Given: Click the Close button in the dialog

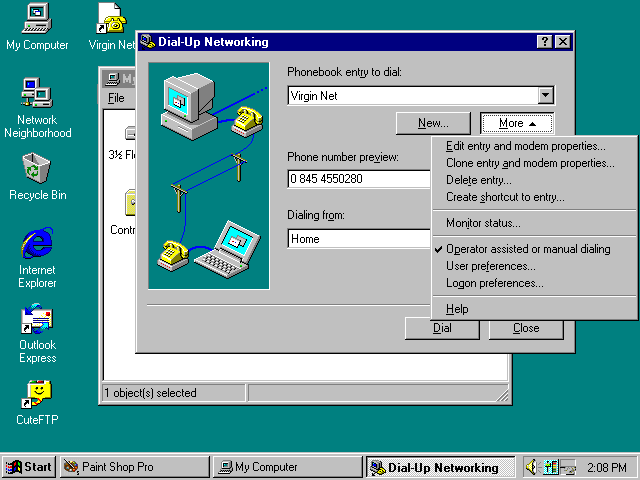Looking at the screenshot, I should pos(526,329).
